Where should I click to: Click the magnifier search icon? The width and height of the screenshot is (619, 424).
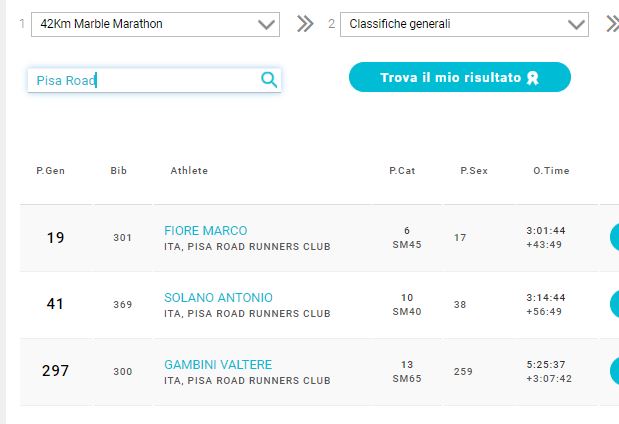click(x=269, y=80)
